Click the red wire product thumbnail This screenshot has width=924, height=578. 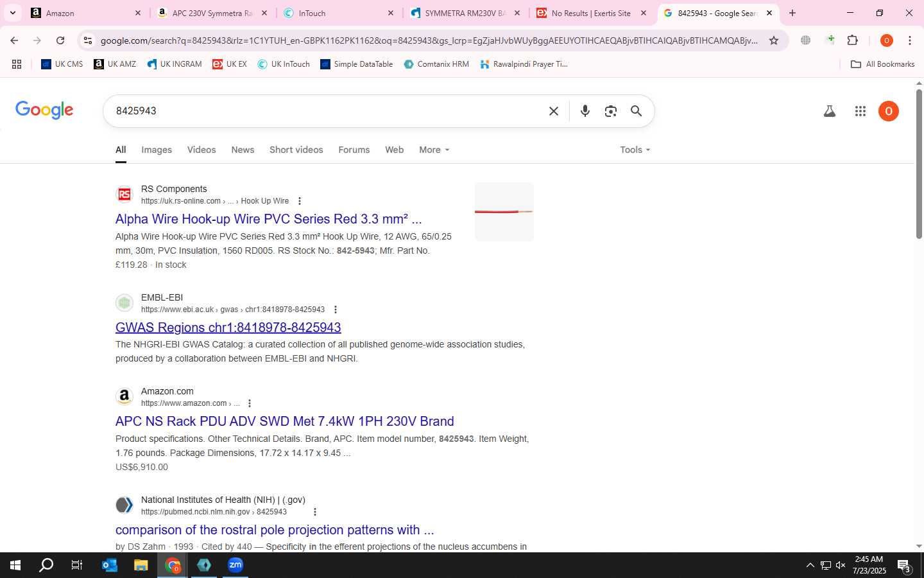click(x=504, y=212)
